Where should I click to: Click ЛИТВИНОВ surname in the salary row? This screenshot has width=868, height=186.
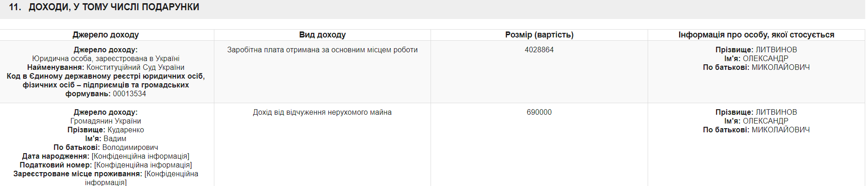(x=776, y=50)
